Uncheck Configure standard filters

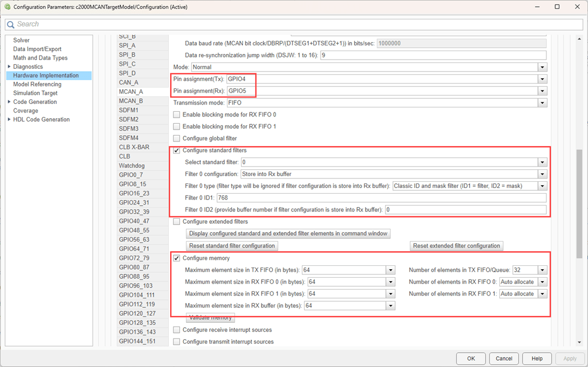click(176, 151)
